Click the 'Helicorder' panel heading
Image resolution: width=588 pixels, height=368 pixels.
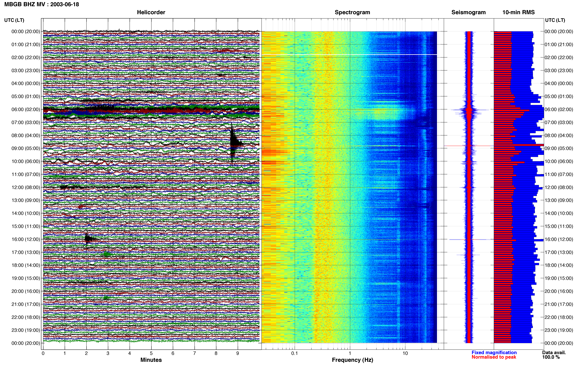[x=151, y=12]
